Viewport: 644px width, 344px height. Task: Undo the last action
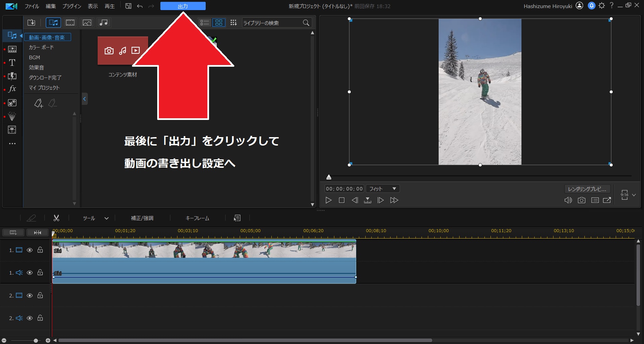point(140,6)
